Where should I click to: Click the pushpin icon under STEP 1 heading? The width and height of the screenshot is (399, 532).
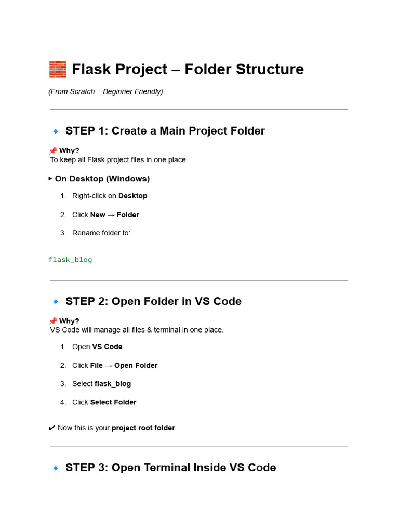click(52, 151)
